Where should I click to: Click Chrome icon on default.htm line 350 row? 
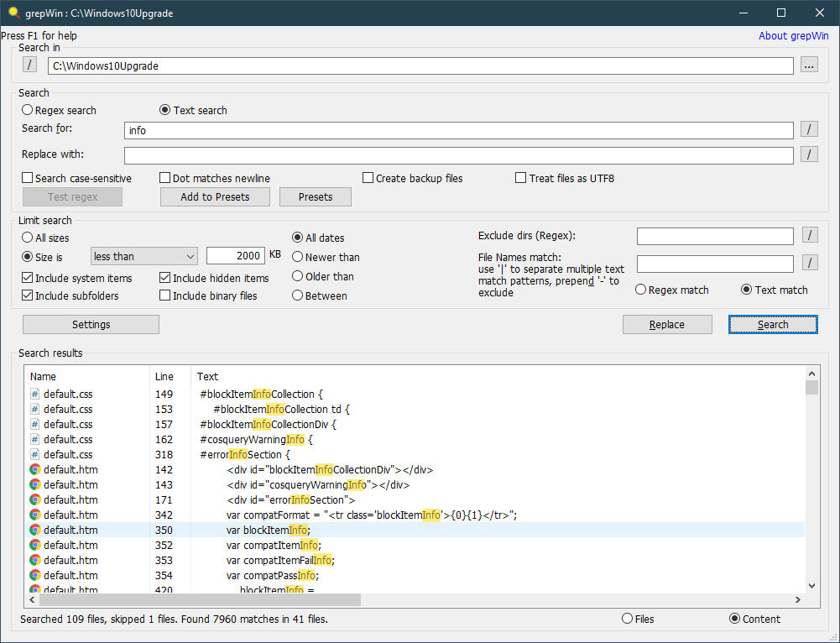34,530
